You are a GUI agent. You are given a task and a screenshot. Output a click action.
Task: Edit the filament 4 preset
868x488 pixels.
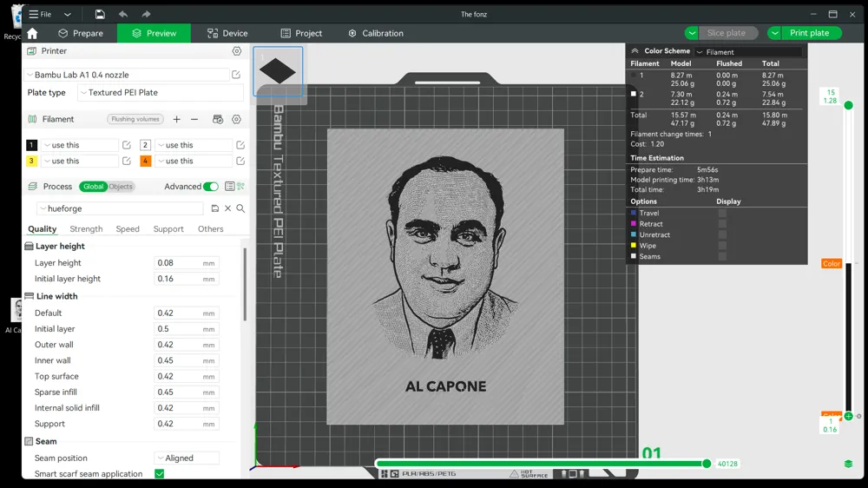240,162
